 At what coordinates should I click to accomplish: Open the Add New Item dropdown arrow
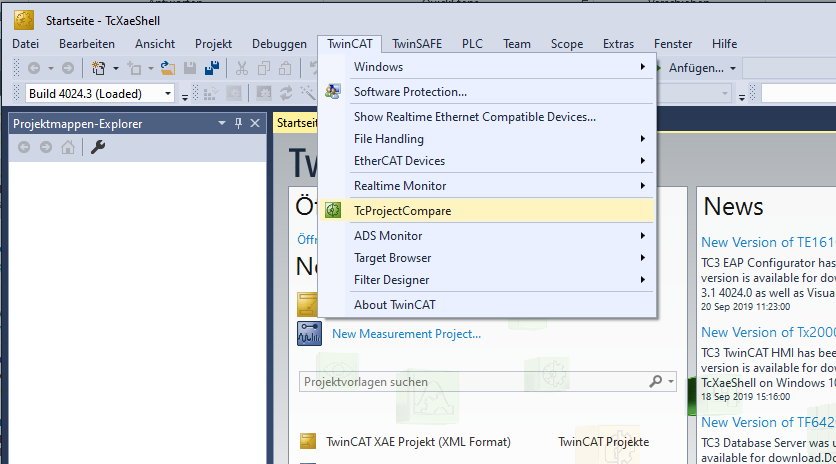[x=151, y=68]
